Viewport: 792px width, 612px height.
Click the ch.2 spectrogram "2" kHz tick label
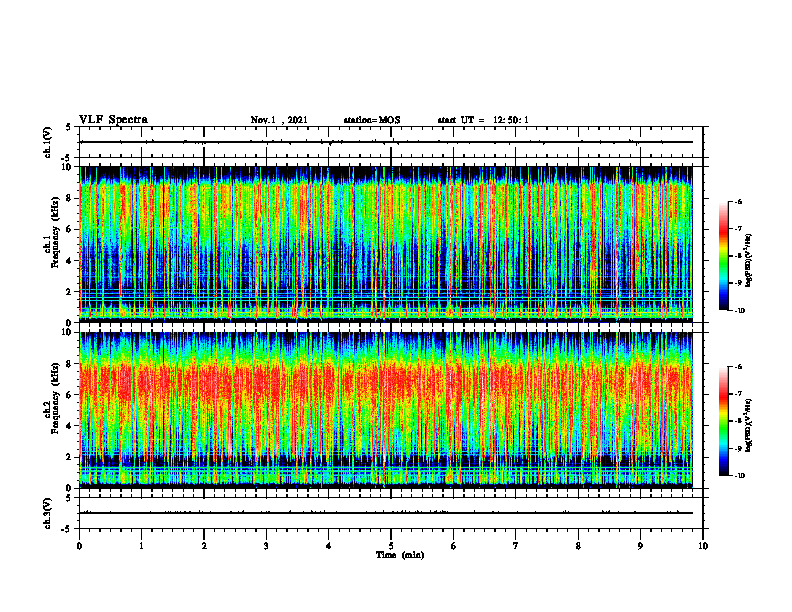coord(70,457)
